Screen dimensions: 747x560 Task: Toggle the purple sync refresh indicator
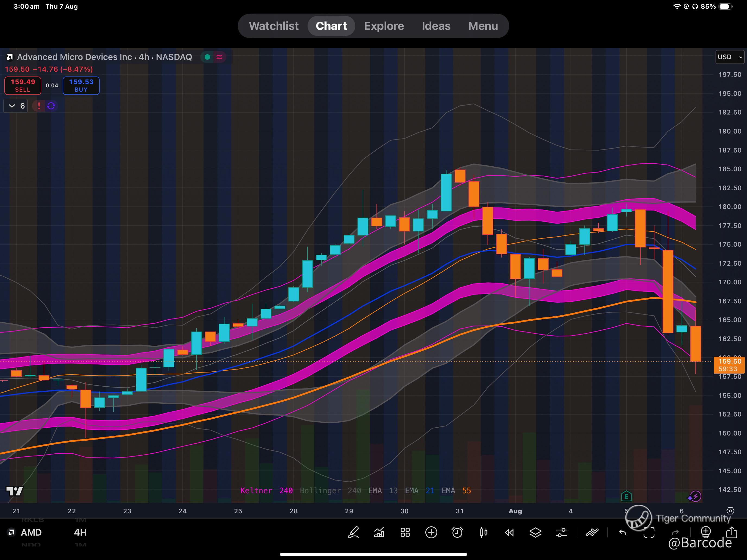pyautogui.click(x=51, y=106)
